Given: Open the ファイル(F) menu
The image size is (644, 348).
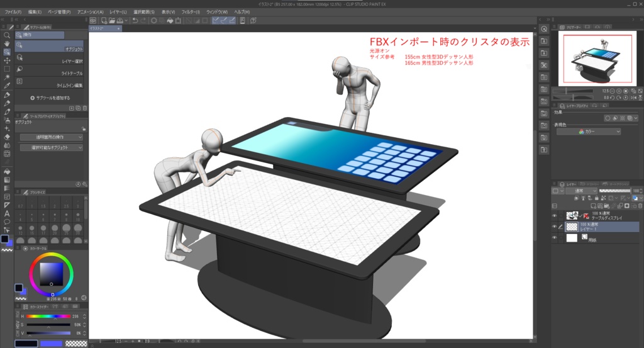Looking at the screenshot, I should coord(13,12).
